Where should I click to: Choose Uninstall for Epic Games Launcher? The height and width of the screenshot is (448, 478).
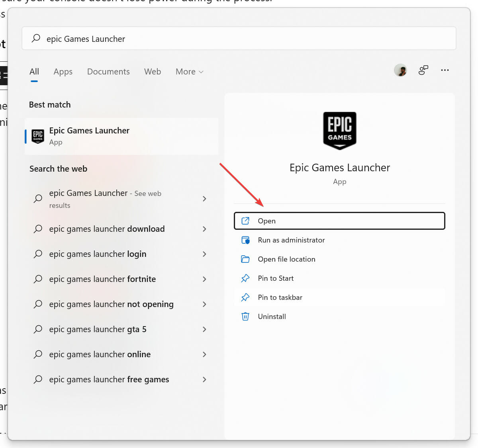pos(339,317)
